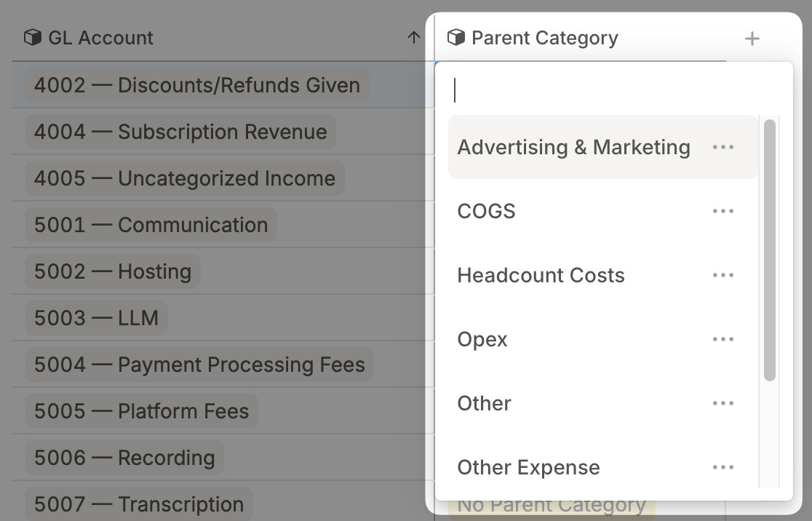812x521 pixels.
Task: Select Advertising & Marketing category option
Action: pos(573,147)
